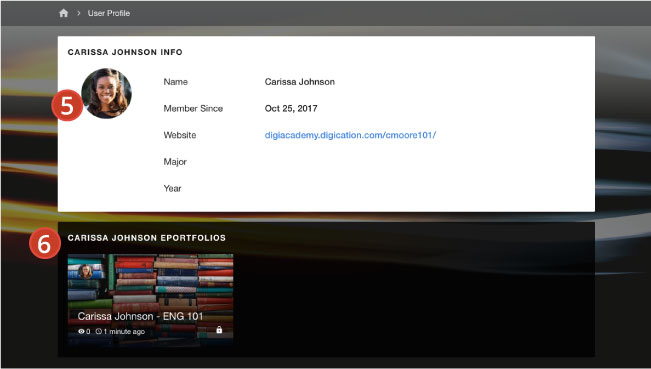Screen dimensions: 651x369
Task: Click the red number 5 marker
Action: tap(67, 105)
